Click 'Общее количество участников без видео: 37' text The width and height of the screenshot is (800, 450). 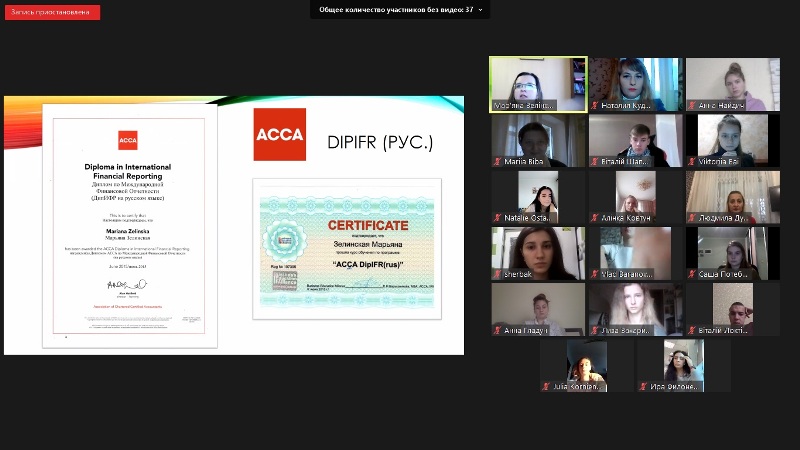pos(396,10)
